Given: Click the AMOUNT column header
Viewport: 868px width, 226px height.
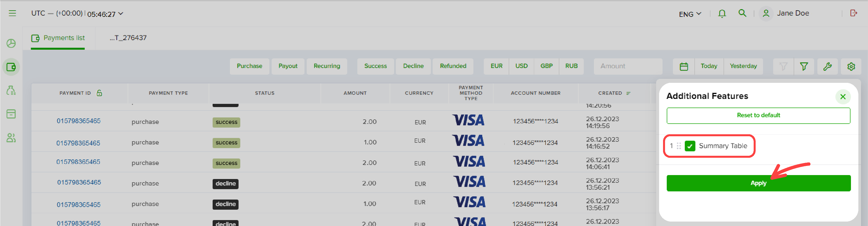Looking at the screenshot, I should tap(355, 93).
